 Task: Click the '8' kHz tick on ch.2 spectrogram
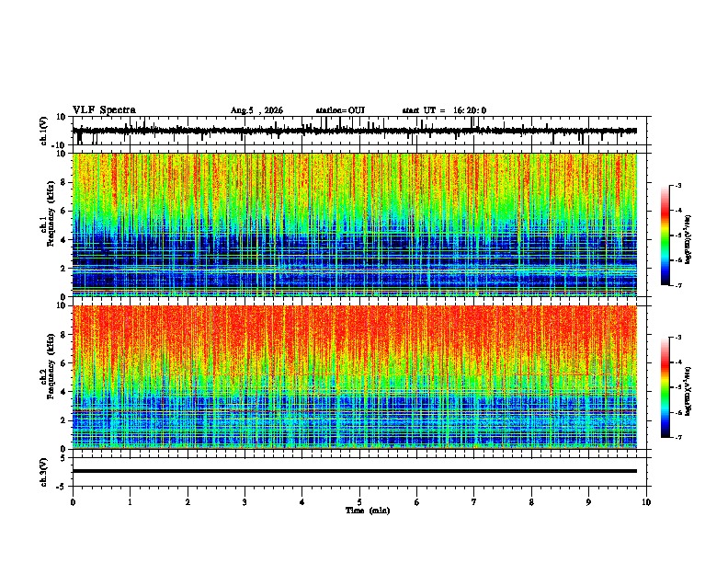coord(64,335)
